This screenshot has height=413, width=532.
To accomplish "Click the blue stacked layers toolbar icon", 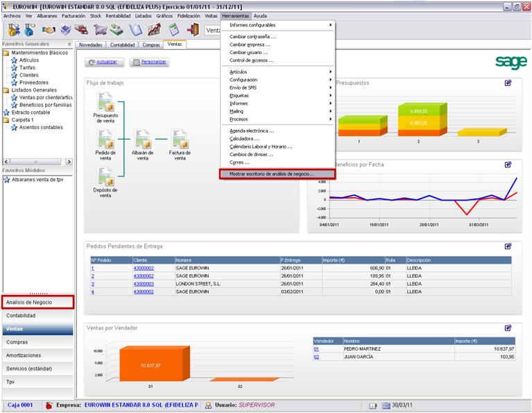I will pos(66,30).
